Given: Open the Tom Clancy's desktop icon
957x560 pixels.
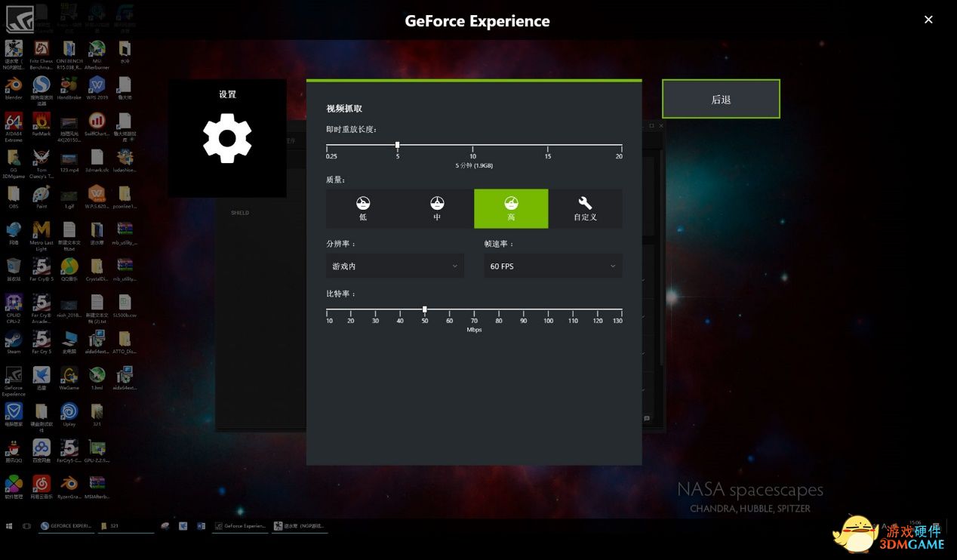Looking at the screenshot, I should [42, 164].
